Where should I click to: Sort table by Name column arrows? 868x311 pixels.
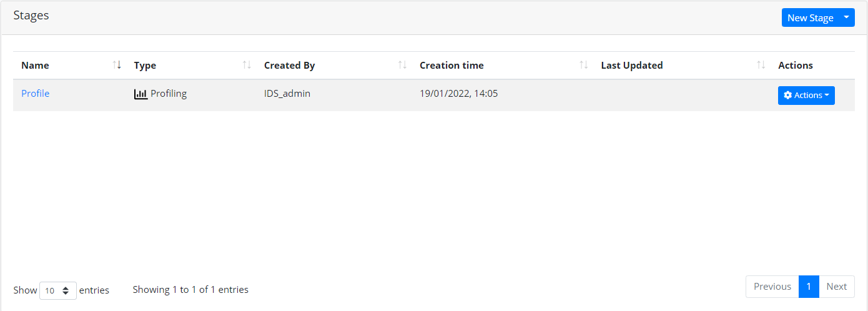(x=117, y=65)
